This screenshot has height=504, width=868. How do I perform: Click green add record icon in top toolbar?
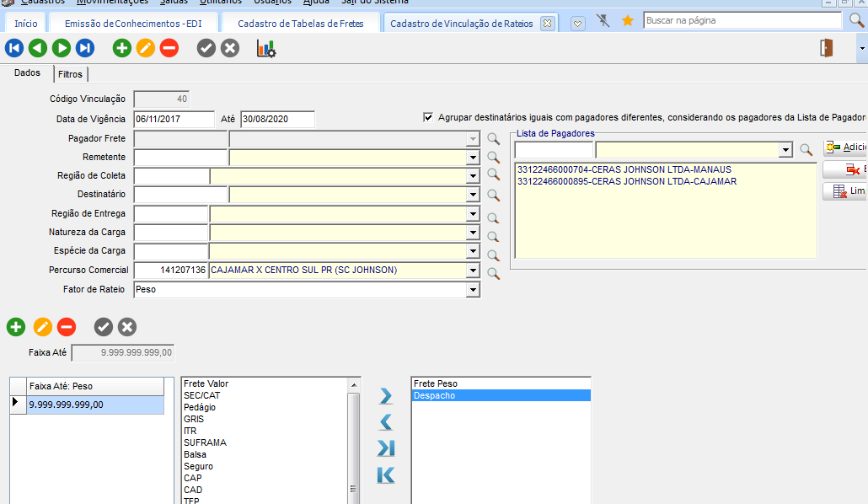click(x=122, y=49)
